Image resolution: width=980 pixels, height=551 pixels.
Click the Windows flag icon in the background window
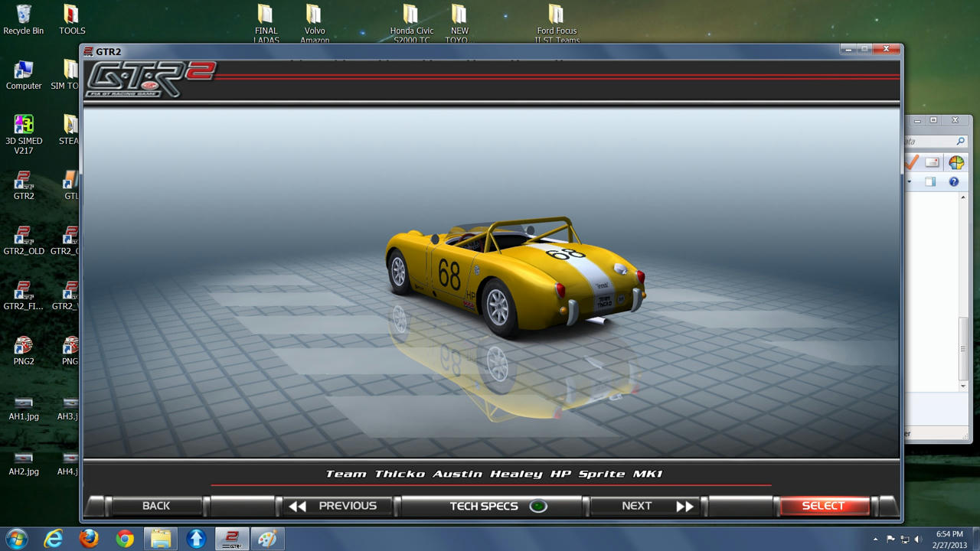[x=956, y=162]
